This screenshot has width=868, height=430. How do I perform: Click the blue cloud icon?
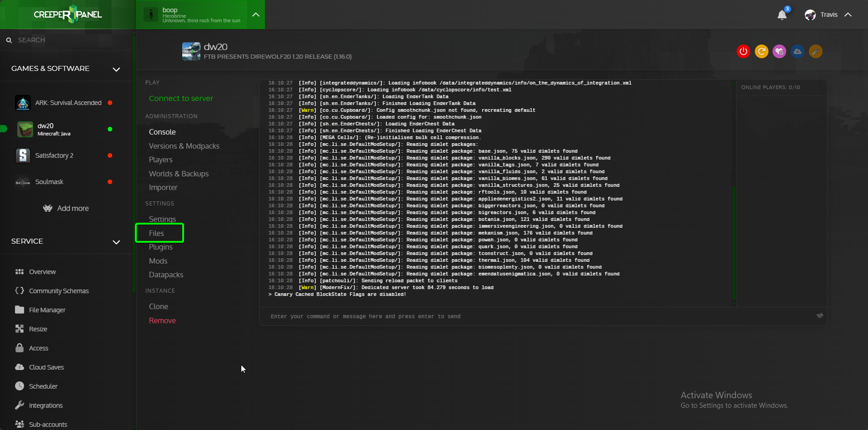798,51
